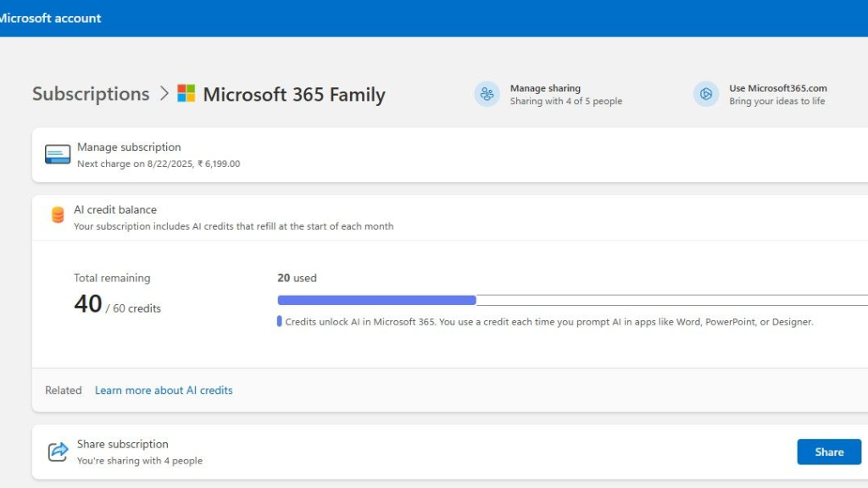Click the Microsoft 365 Family title
The height and width of the screenshot is (488, 868).
pyautogui.click(x=294, y=95)
